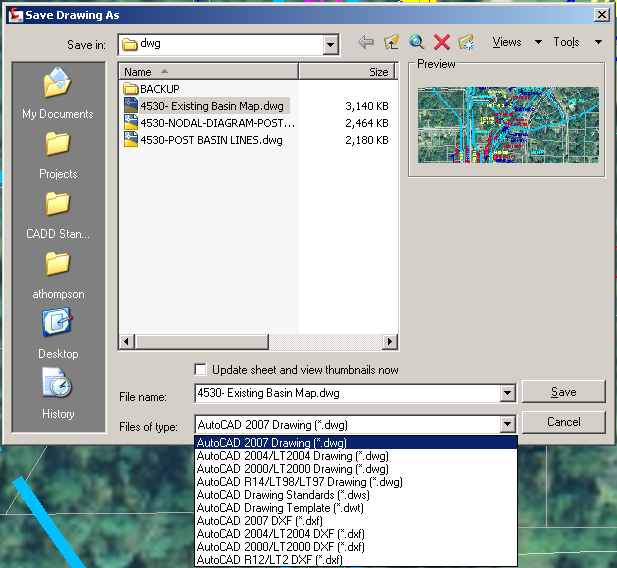Select 4530- Existing Basin Map.dwg file
617x568 pixels.
click(207, 106)
